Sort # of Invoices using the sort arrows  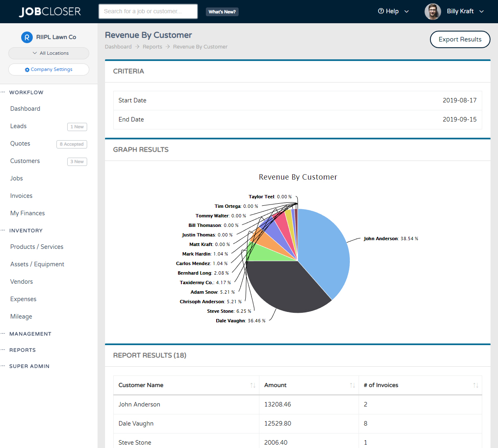coord(476,385)
